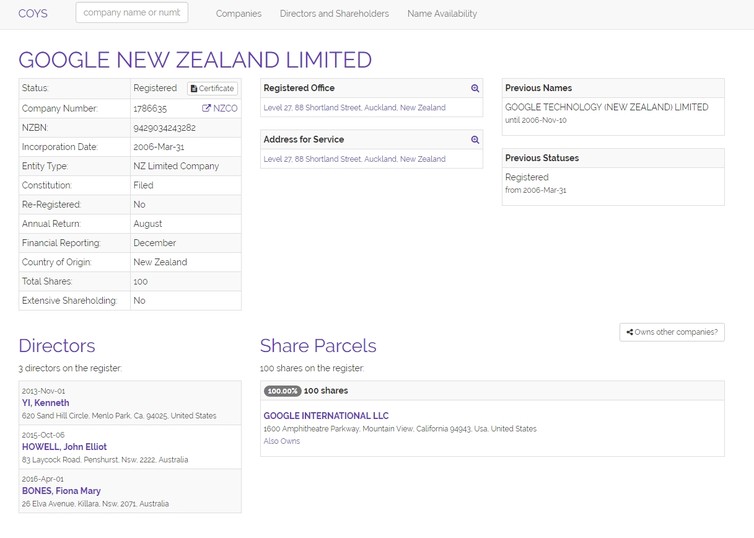Select the Country of Origin value New Zealand

point(160,262)
